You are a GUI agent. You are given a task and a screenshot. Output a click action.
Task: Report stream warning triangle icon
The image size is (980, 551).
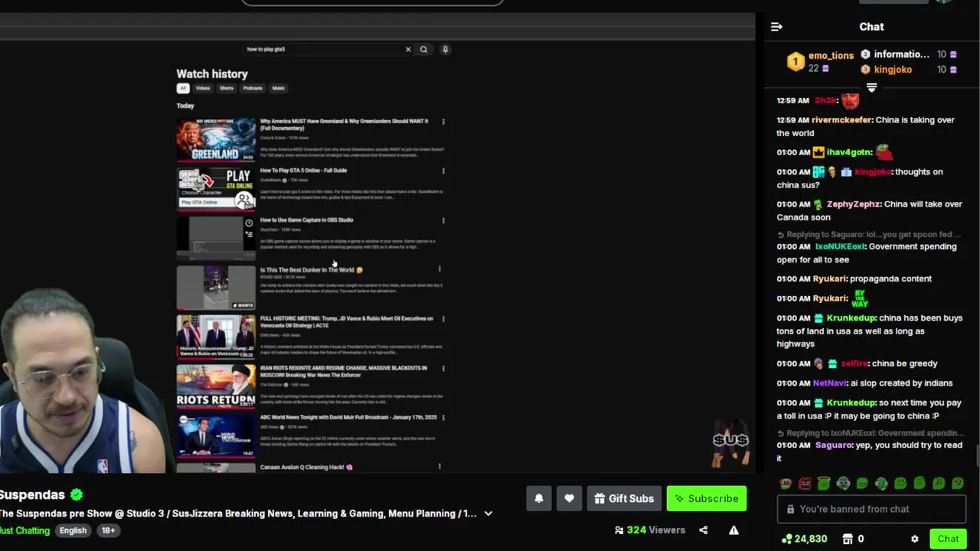(733, 530)
